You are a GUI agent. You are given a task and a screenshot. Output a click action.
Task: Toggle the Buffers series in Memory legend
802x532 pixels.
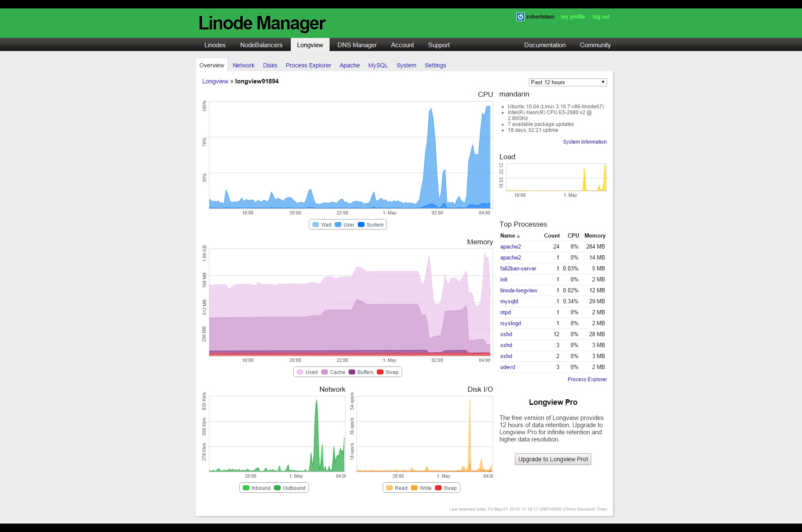(x=361, y=372)
